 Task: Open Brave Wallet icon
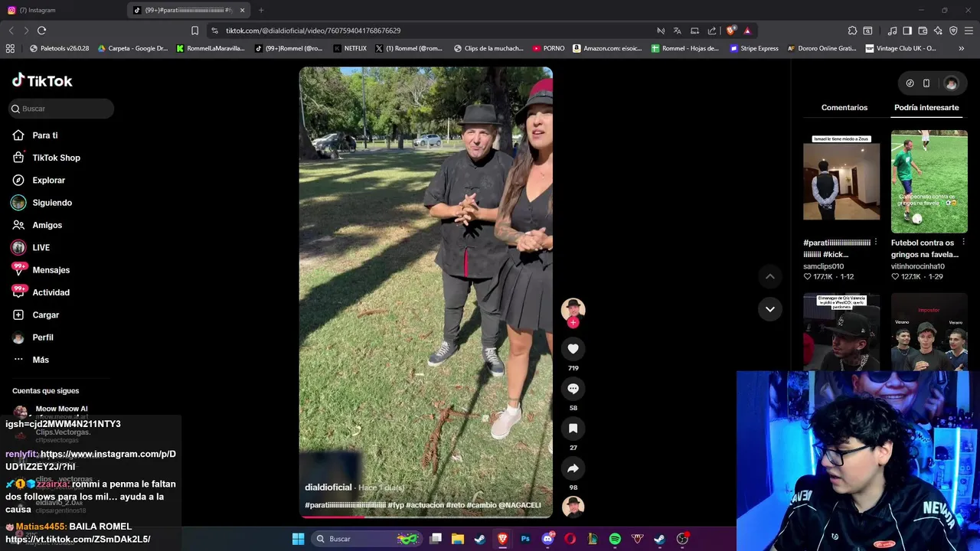point(923,31)
